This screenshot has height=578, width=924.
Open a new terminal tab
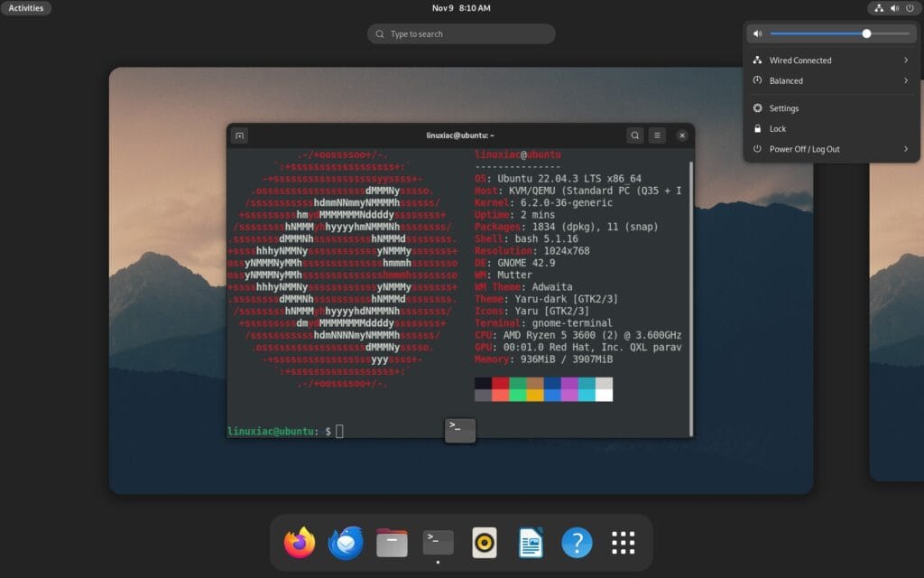point(238,135)
